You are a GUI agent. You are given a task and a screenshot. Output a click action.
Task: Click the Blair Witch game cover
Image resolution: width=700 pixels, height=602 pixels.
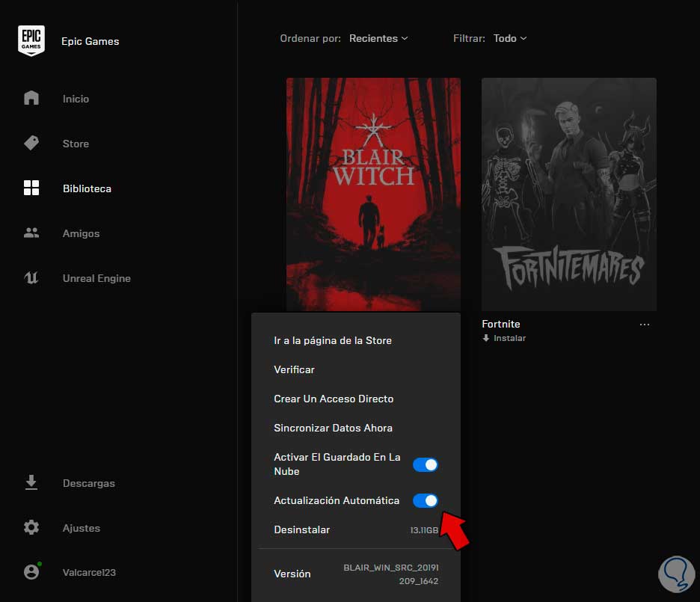point(373,194)
